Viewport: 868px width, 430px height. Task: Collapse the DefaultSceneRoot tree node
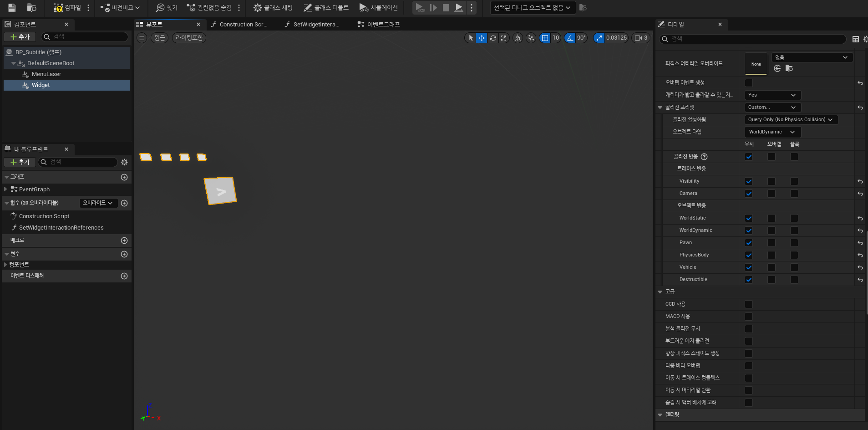pyautogui.click(x=14, y=63)
